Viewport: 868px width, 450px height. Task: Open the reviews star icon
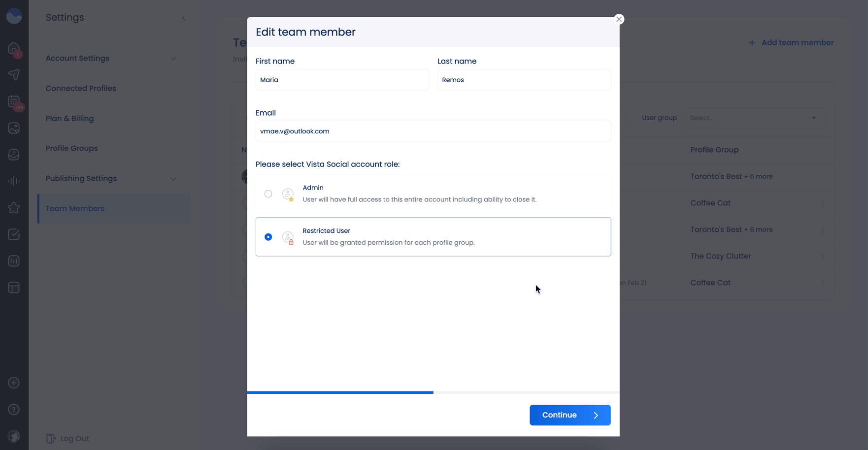point(14,208)
